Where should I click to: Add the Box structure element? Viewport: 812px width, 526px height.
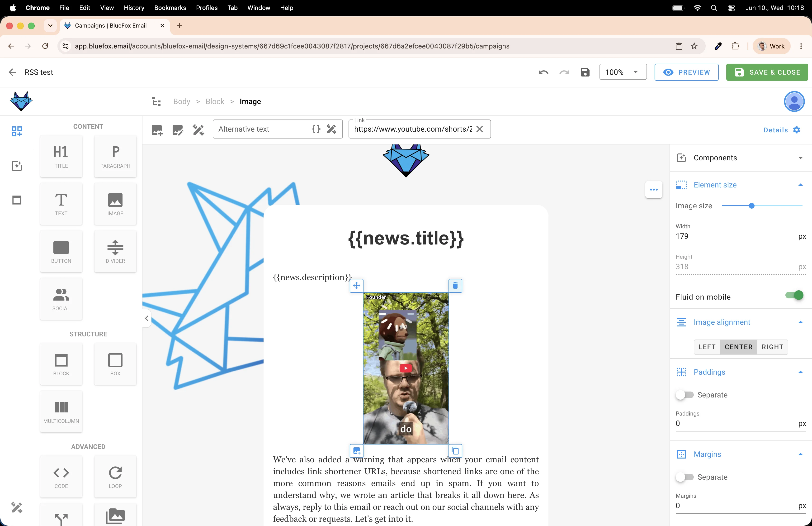115,364
